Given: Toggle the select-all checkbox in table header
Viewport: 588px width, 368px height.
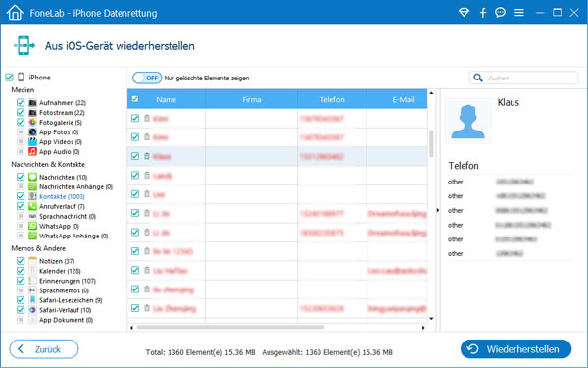Looking at the screenshot, I should 135,99.
